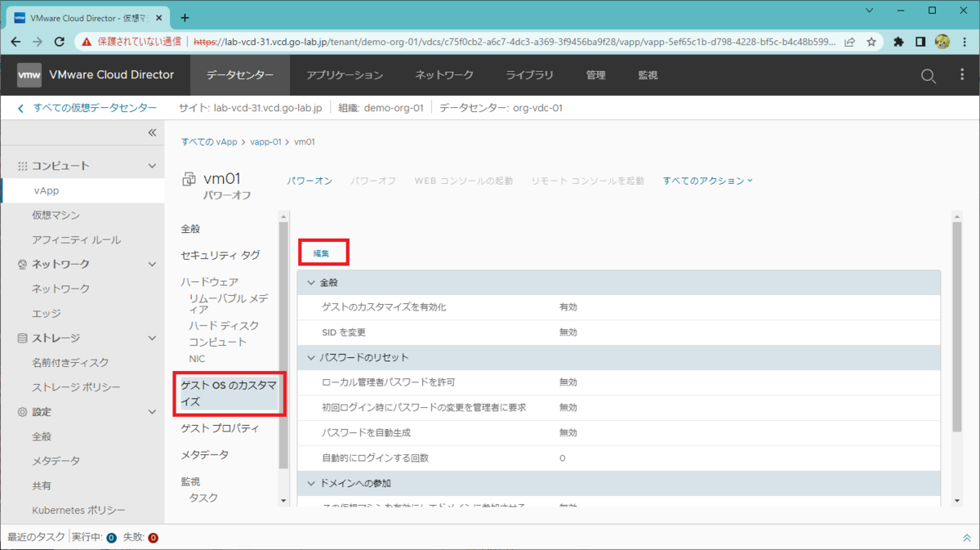Click the share page icon in address bar
This screenshot has height=550, width=980.
850,42
